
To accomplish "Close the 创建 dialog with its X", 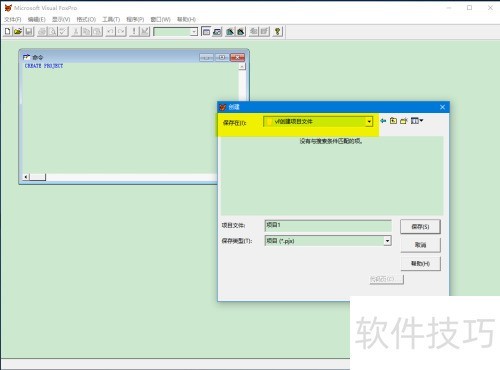I will 442,107.
